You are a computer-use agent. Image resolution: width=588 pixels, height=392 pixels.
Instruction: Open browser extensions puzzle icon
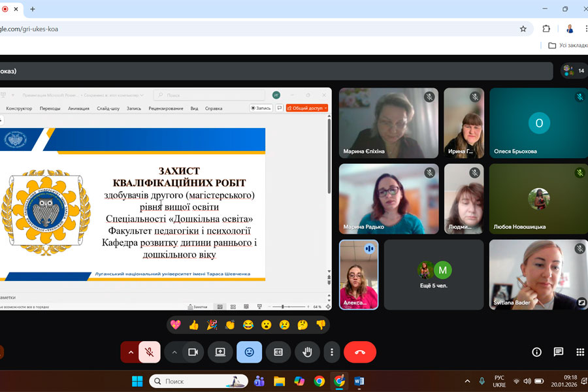[x=546, y=29]
